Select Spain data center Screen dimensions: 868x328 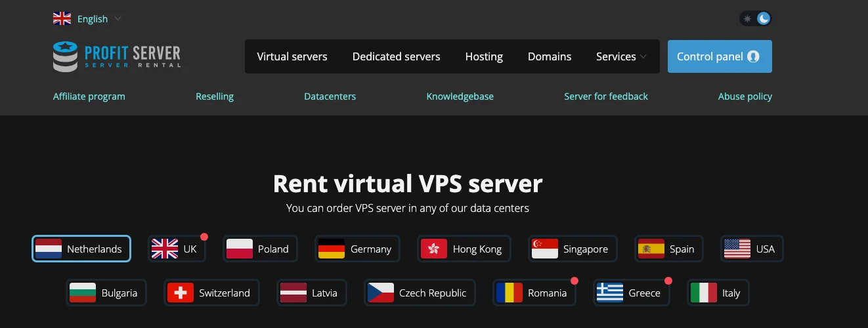click(668, 249)
